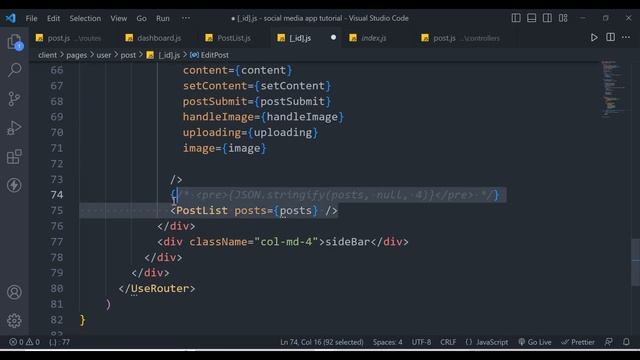Open the Thunder Client lightning icon

(14, 185)
